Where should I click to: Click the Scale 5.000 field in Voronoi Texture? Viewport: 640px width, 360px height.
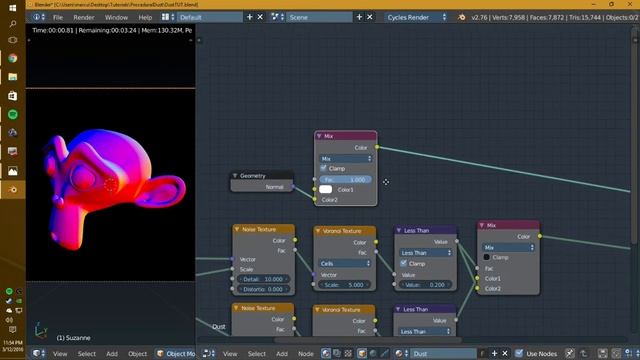[x=344, y=284]
